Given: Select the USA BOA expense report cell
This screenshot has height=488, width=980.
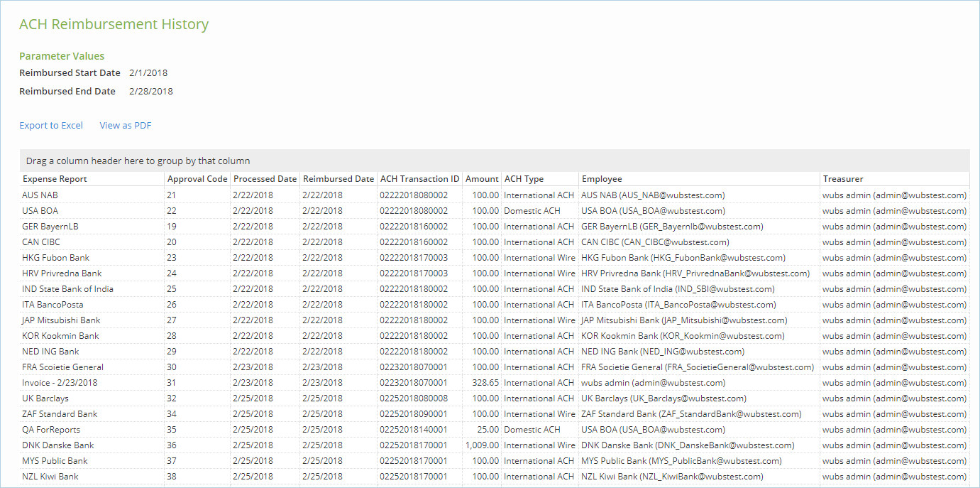Looking at the screenshot, I should (40, 211).
